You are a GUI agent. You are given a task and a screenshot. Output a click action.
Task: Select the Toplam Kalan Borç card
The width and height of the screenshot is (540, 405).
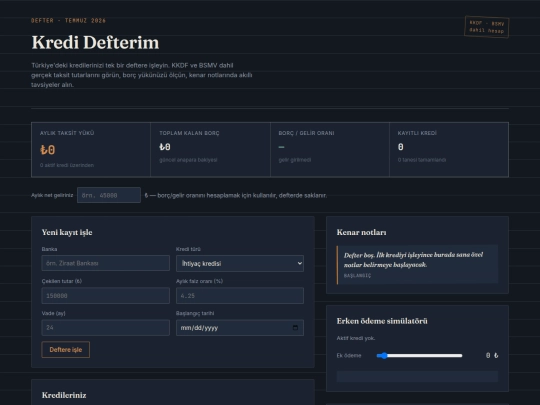coord(210,149)
